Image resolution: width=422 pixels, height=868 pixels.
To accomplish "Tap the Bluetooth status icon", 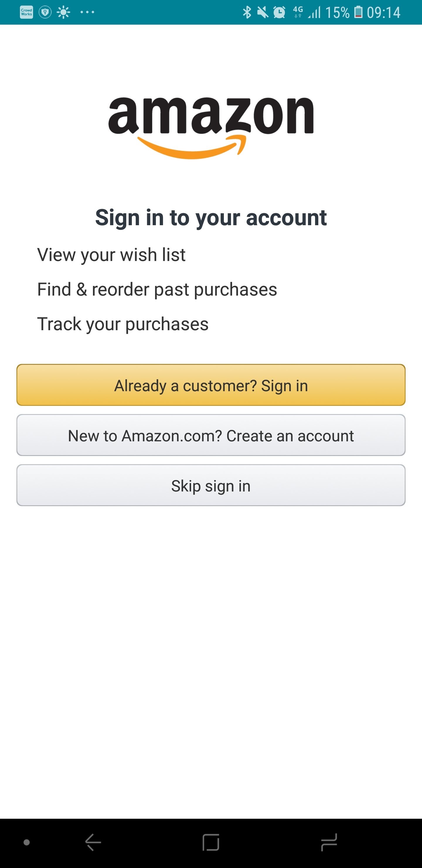I will 247,13.
